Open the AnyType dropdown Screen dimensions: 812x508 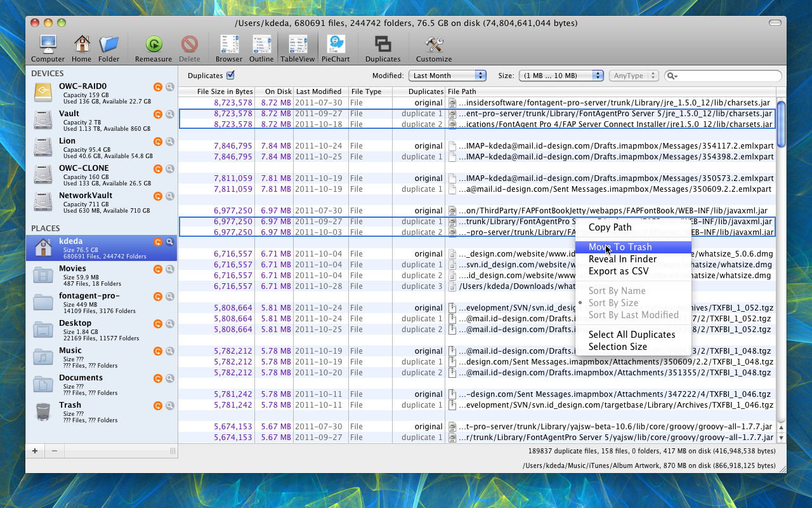point(632,76)
